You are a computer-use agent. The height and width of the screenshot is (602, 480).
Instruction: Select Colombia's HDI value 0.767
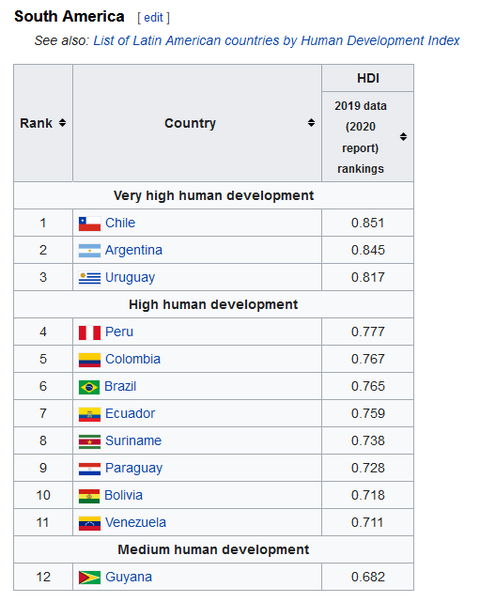click(368, 359)
